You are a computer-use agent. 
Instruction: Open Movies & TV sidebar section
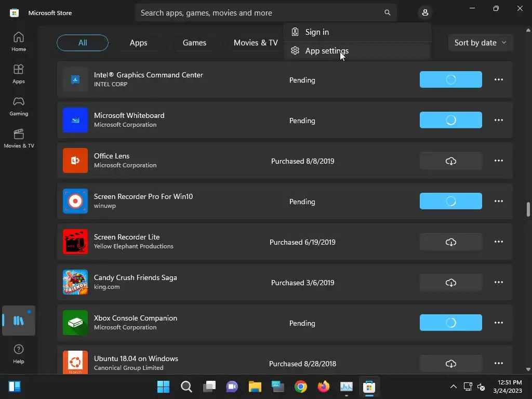coord(19,138)
